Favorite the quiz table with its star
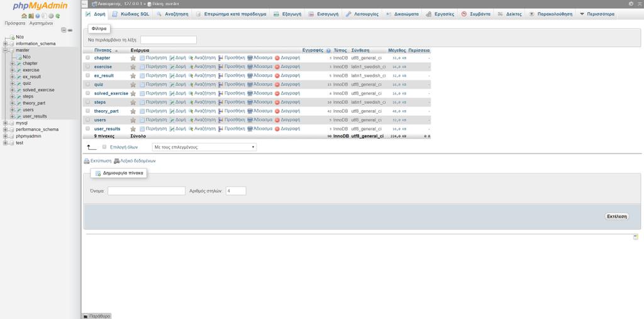Viewport: 644px width, 319px height. point(133,85)
